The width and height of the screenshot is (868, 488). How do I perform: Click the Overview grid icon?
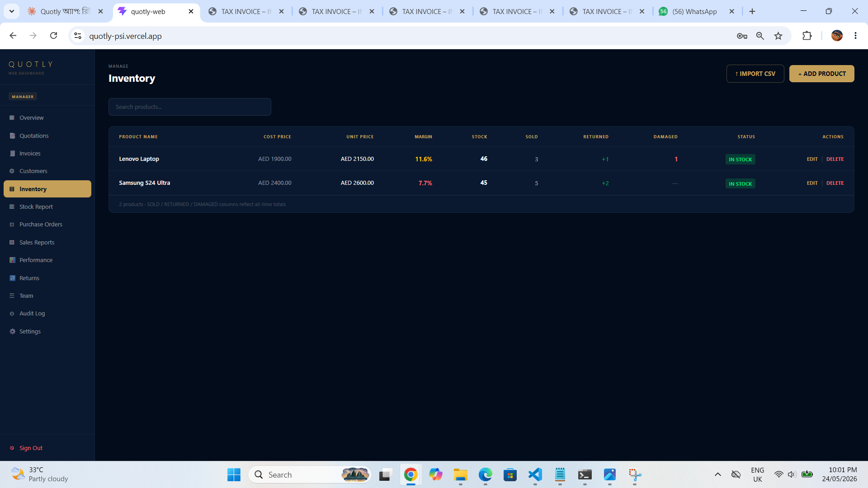click(12, 117)
